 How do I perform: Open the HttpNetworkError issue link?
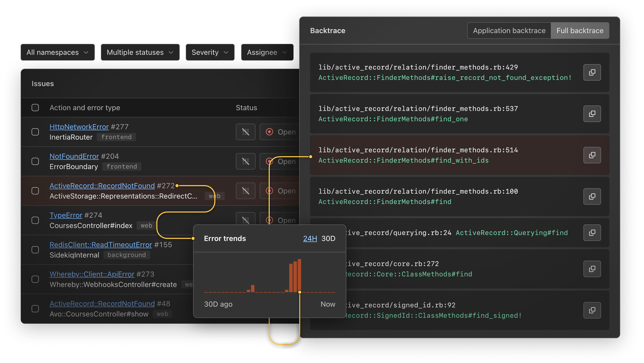79,127
